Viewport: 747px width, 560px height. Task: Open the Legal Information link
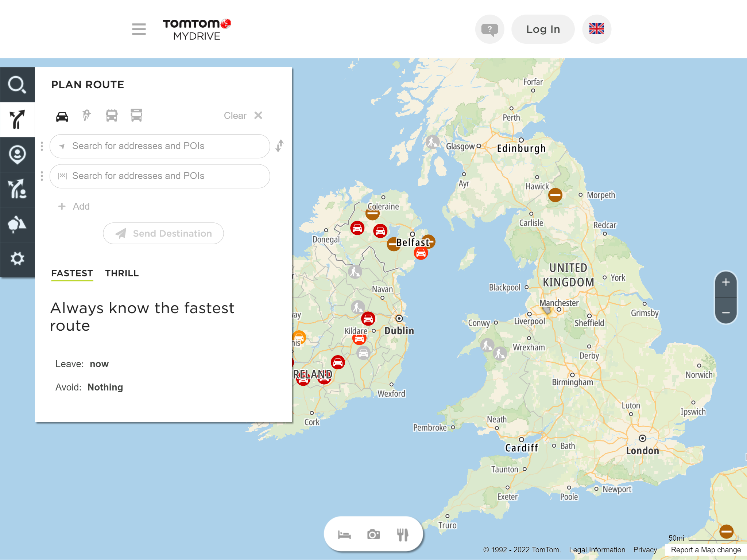coord(597,550)
